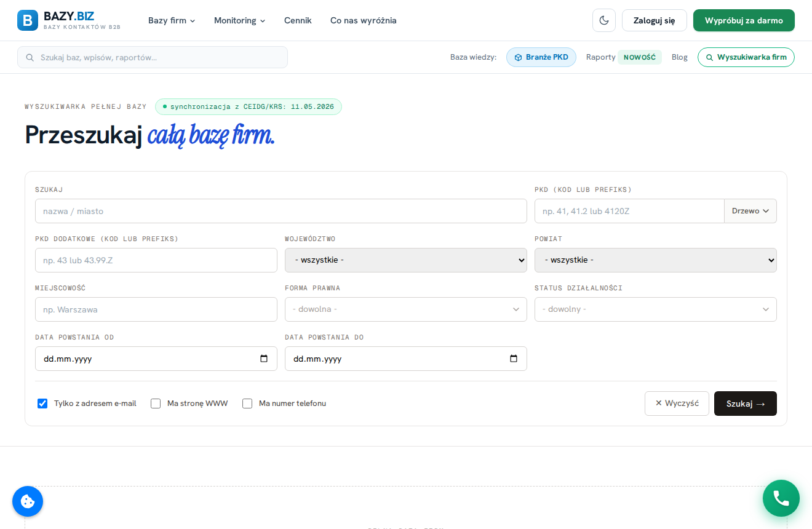Image resolution: width=812 pixels, height=529 pixels.
Task: Uncheck Tylko z adresem e-mail
Action: click(x=42, y=404)
